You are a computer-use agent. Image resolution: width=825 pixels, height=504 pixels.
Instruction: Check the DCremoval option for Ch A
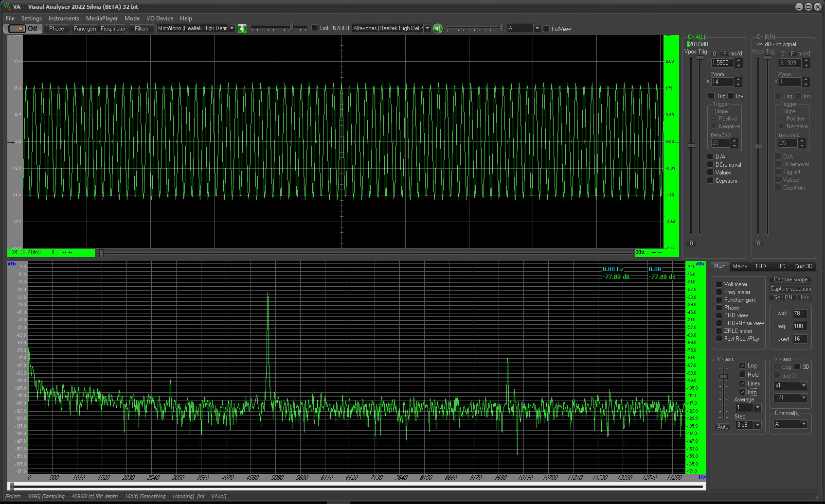[711, 165]
